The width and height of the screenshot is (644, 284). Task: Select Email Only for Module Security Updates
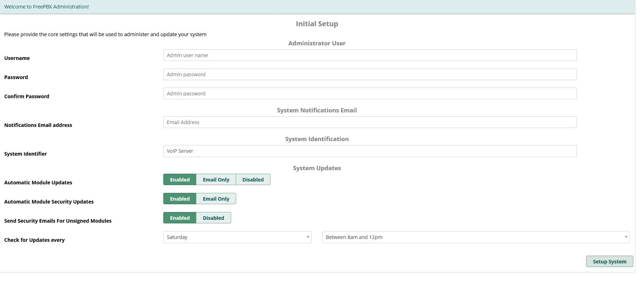click(216, 199)
